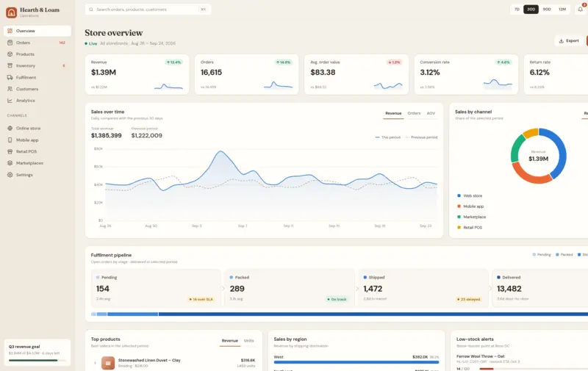Click the orange Mobile app donut segment

(531, 176)
